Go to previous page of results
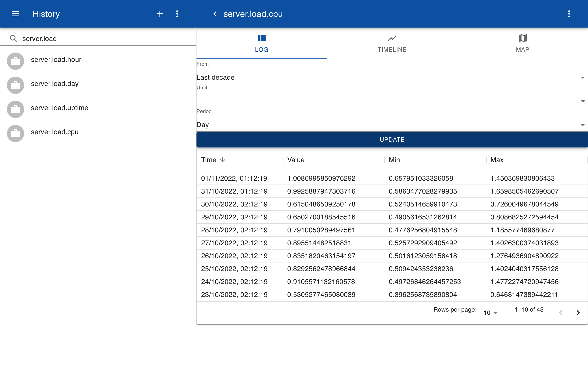The image size is (588, 388). [561, 313]
